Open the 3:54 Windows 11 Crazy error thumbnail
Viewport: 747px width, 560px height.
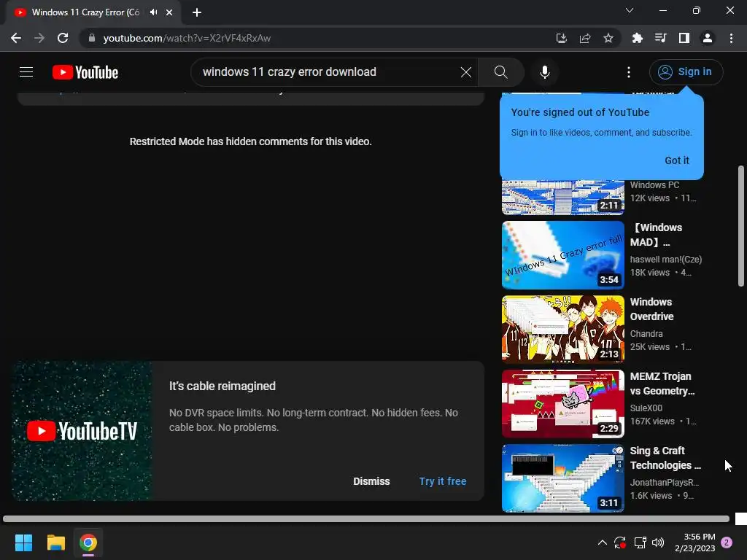[x=562, y=254]
